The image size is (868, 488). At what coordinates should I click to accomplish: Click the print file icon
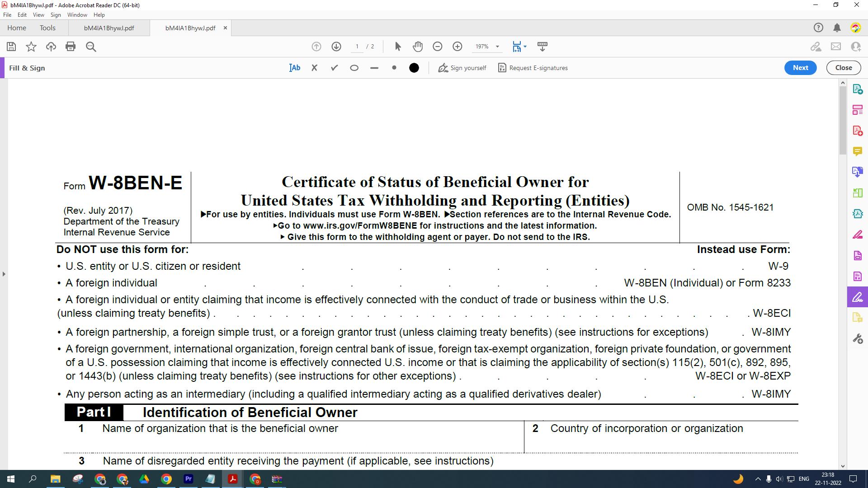(x=71, y=47)
